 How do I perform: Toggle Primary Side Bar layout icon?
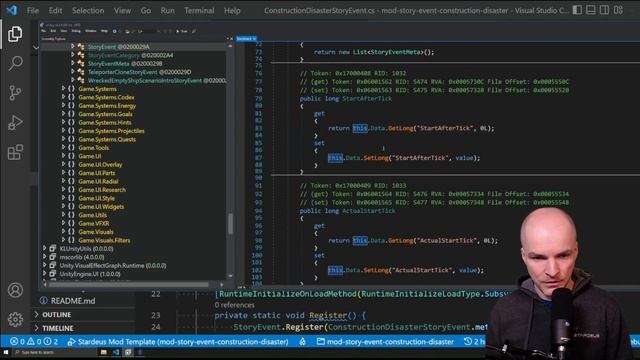pyautogui.click(x=577, y=10)
